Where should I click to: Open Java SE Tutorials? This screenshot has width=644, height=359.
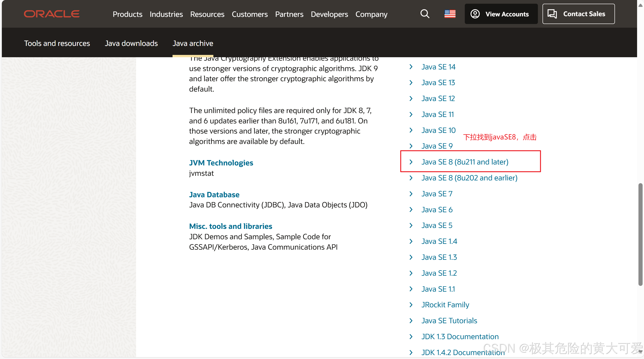coord(449,320)
